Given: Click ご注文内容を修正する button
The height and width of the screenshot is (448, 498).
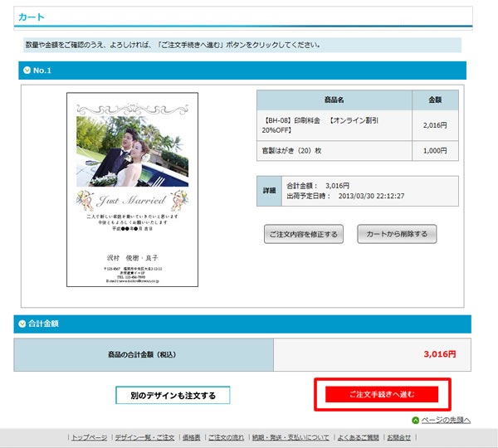Looking at the screenshot, I should pos(303,234).
